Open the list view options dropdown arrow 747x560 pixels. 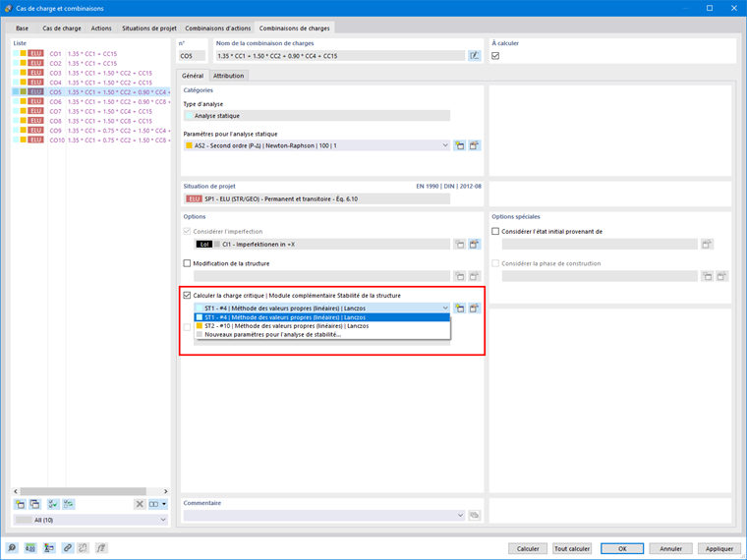pos(164,504)
